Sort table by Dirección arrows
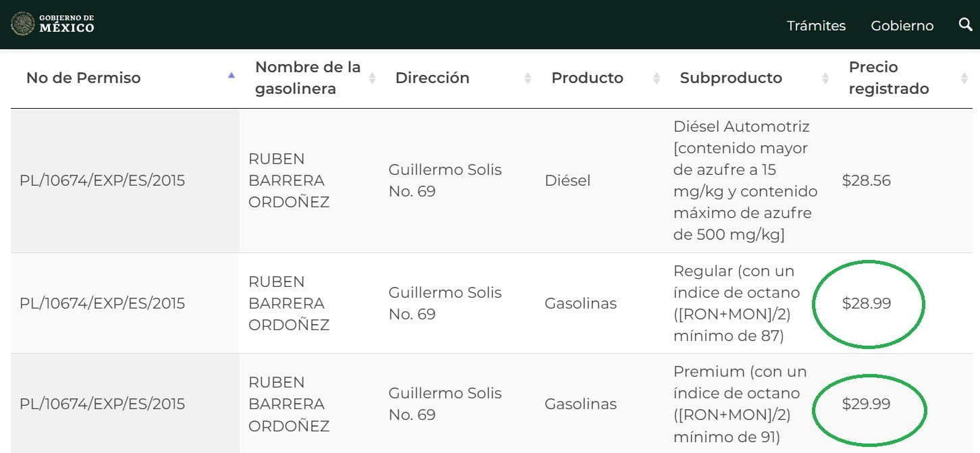 pos(528,78)
